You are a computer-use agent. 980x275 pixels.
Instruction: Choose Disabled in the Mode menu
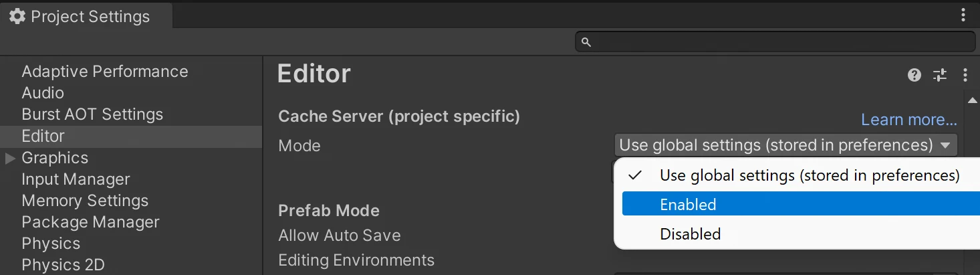690,234
